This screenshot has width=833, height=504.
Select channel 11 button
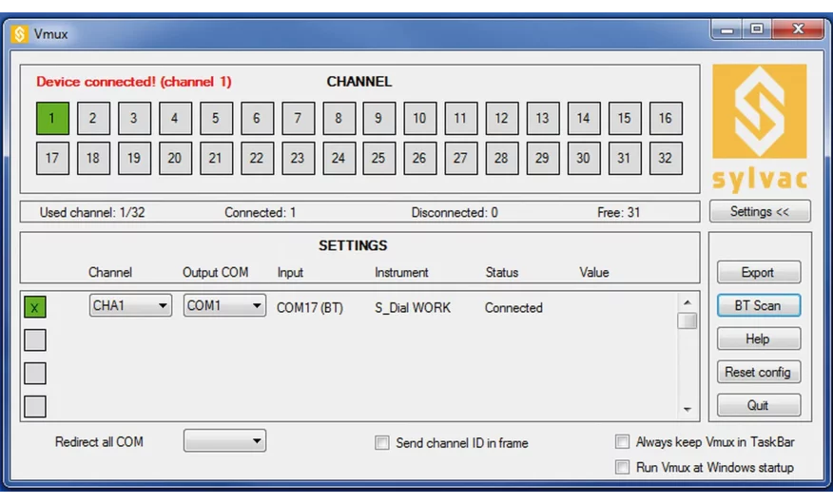click(461, 119)
